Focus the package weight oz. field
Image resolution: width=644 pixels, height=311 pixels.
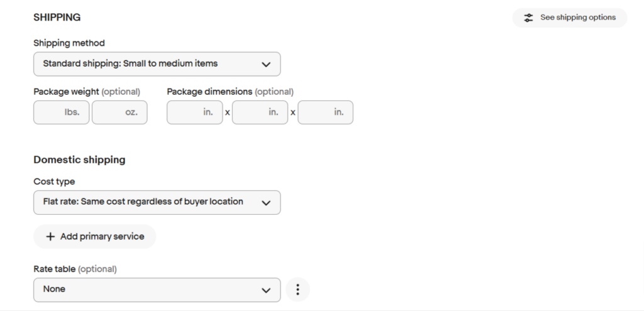119,112
